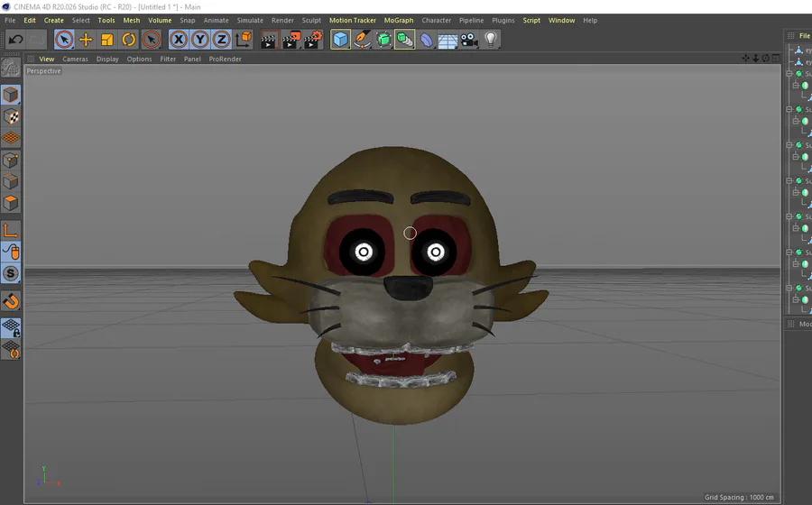The image size is (812, 505).
Task: Open the Create menu
Action: (54, 20)
